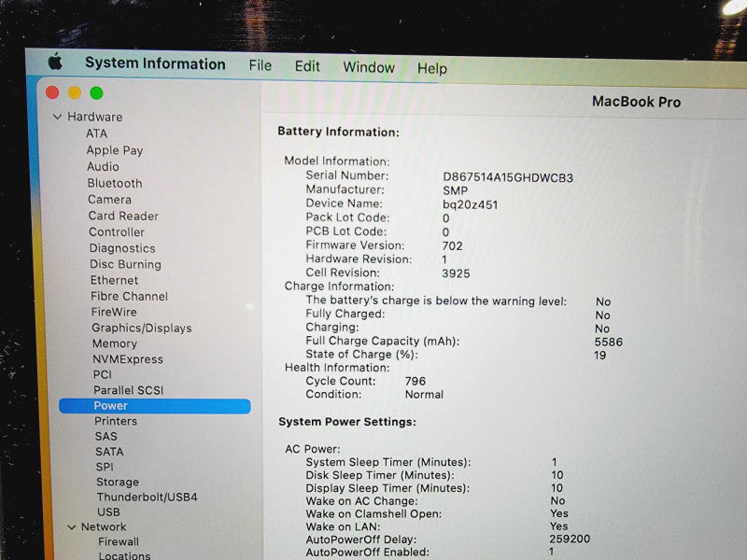Viewport: 747px width, 560px height.
Task: Select Diagnostics in the sidebar
Action: coord(122,248)
